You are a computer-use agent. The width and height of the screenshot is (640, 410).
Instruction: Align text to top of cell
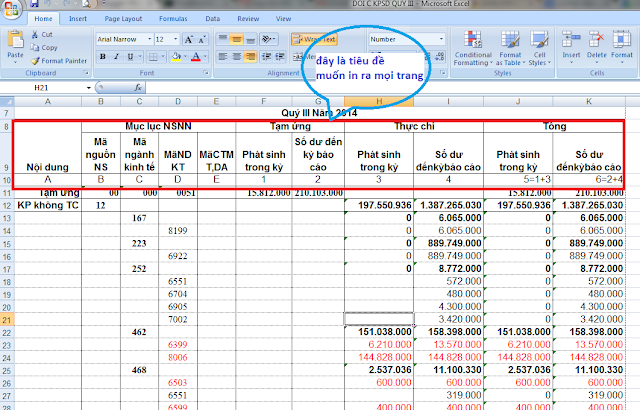[223, 39]
